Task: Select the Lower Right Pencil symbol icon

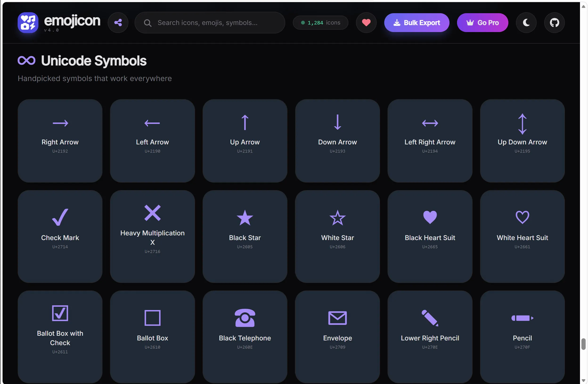Action: [430, 318]
